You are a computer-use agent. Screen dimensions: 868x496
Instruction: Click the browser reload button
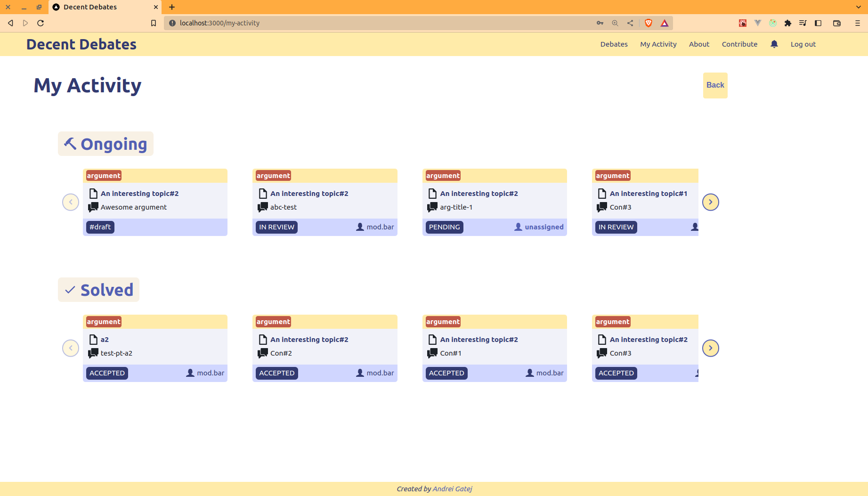[41, 23]
